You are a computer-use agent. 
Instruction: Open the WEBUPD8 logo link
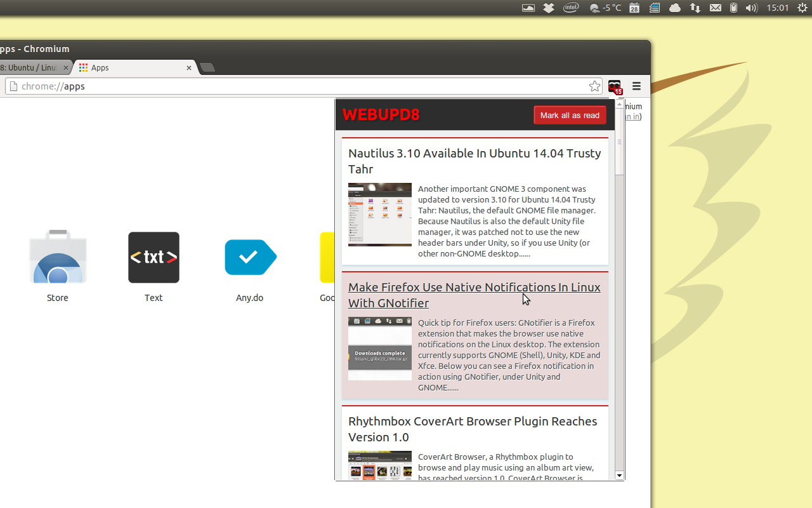click(x=381, y=115)
